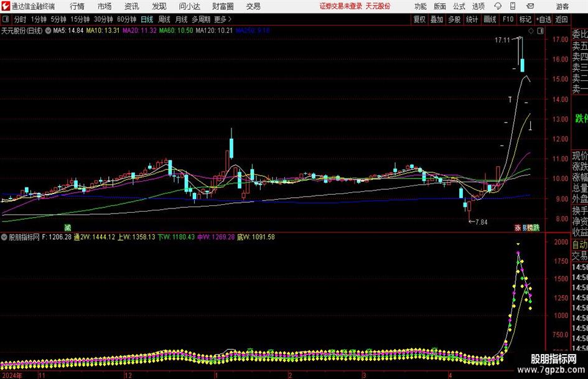Open F10 company info
The image size is (588, 379).
click(508, 19)
